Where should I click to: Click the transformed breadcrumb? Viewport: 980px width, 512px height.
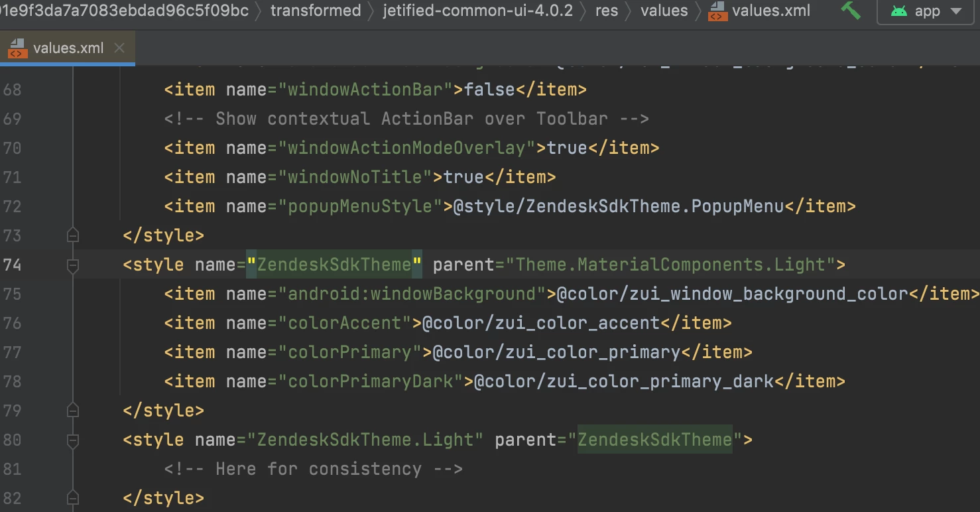tap(316, 11)
